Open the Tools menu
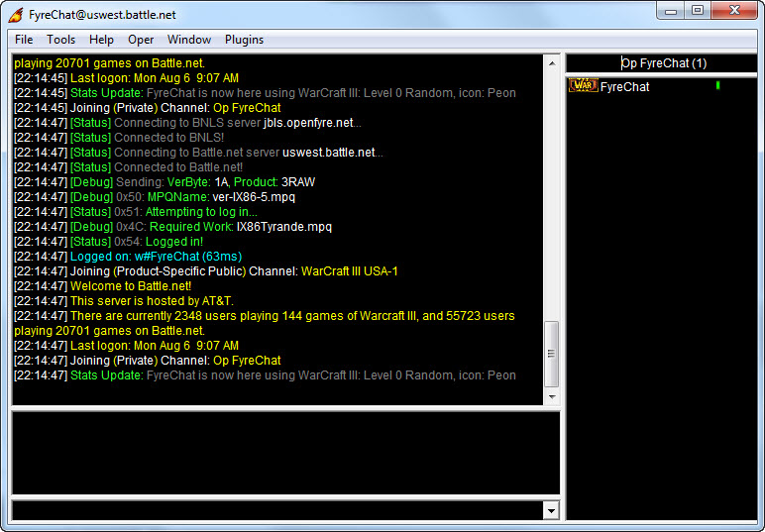 (60, 40)
